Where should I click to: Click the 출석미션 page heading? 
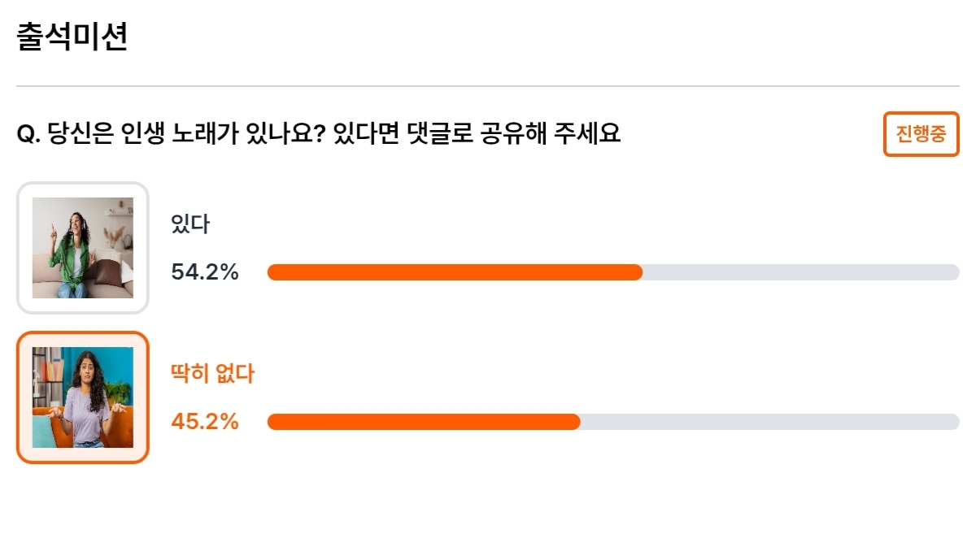pyautogui.click(x=72, y=38)
